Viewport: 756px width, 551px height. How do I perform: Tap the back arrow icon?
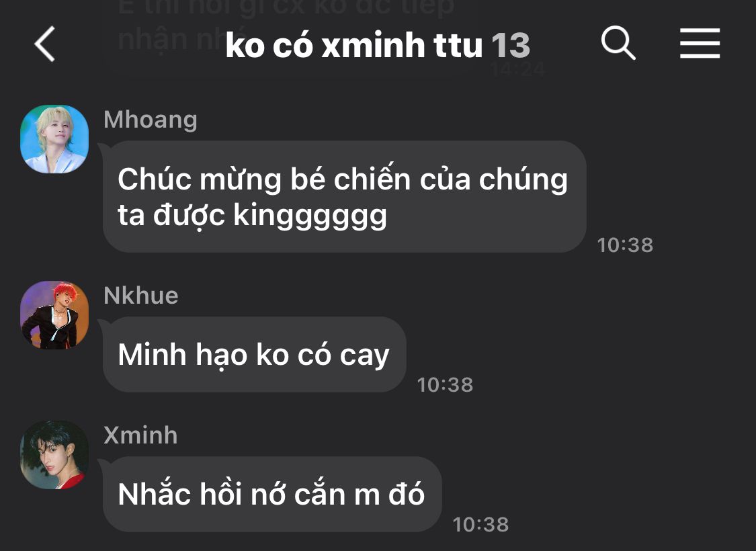(45, 44)
